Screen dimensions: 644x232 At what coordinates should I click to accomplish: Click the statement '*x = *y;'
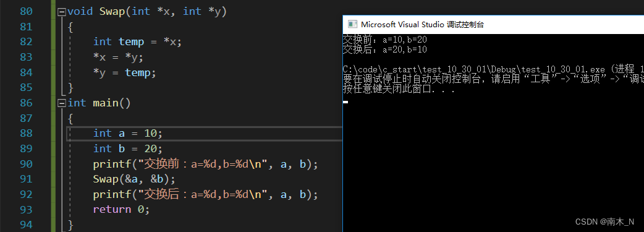118,57
